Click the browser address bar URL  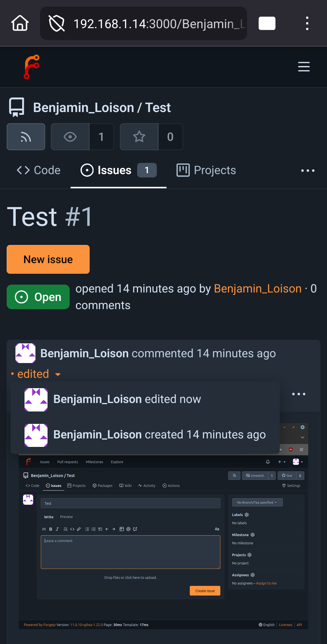[x=159, y=24]
